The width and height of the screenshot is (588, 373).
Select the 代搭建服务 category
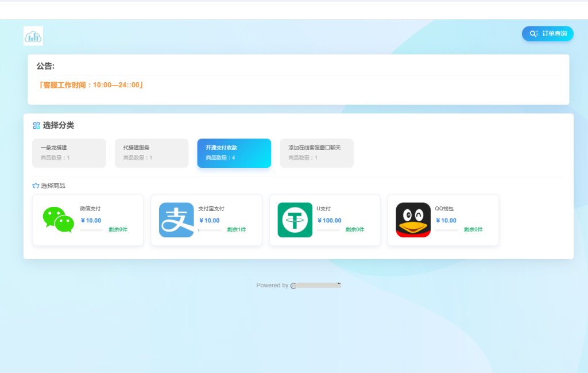pyautogui.click(x=152, y=153)
